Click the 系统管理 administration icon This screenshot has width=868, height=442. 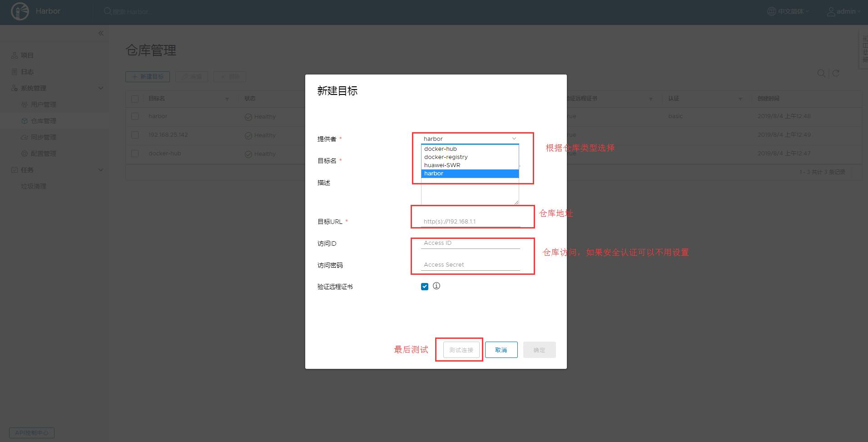(15, 88)
